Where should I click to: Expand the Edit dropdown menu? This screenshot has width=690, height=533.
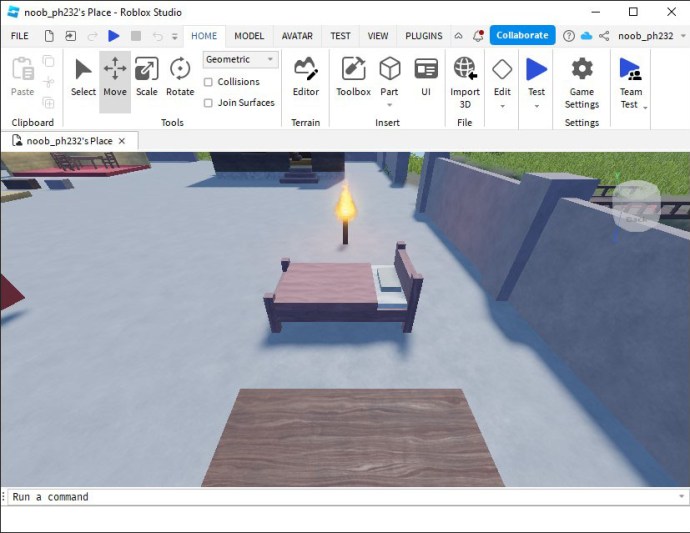pos(502,104)
